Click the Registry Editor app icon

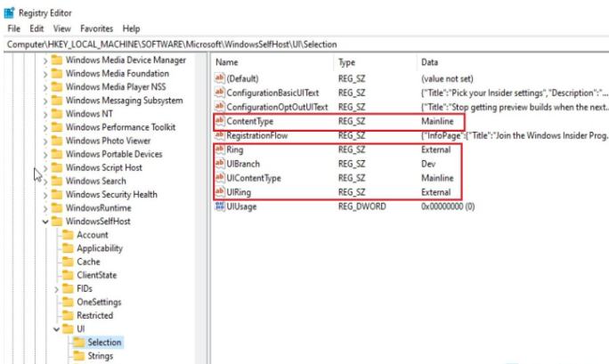[x=9, y=12]
